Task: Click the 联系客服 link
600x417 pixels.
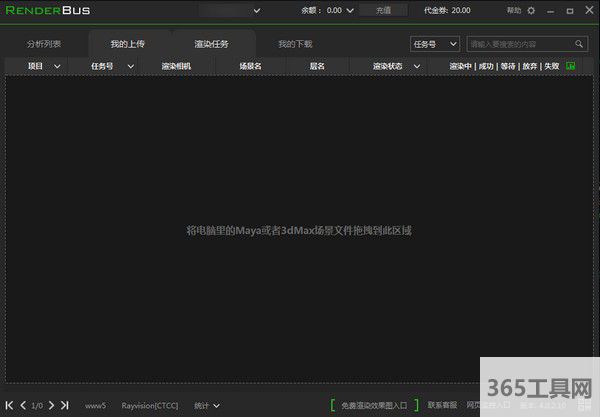Action: point(442,405)
